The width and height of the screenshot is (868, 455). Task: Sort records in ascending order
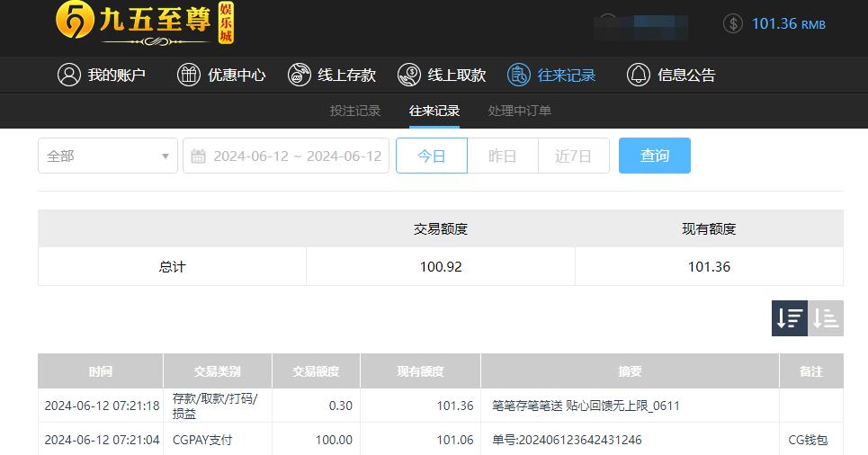click(x=826, y=317)
